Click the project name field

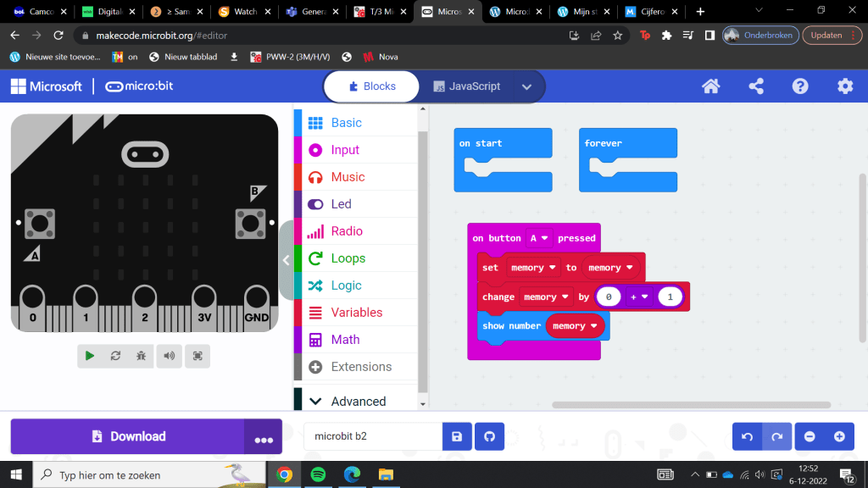[x=373, y=437]
